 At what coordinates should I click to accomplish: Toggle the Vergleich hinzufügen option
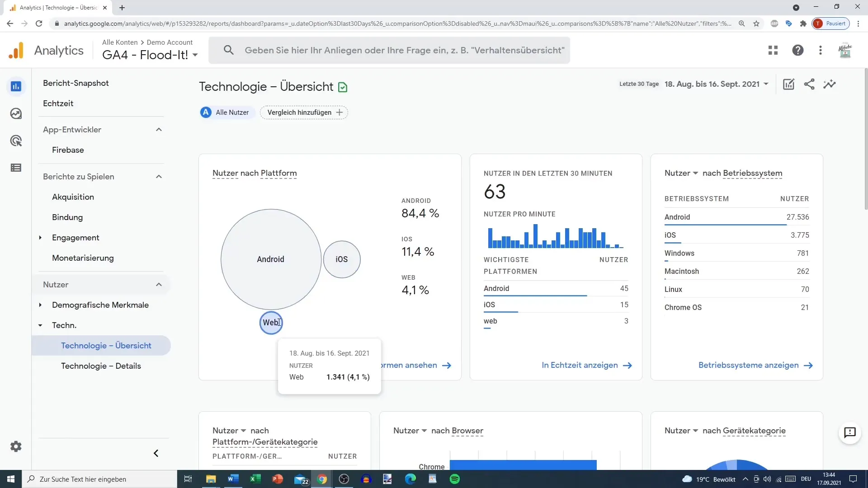coord(305,112)
